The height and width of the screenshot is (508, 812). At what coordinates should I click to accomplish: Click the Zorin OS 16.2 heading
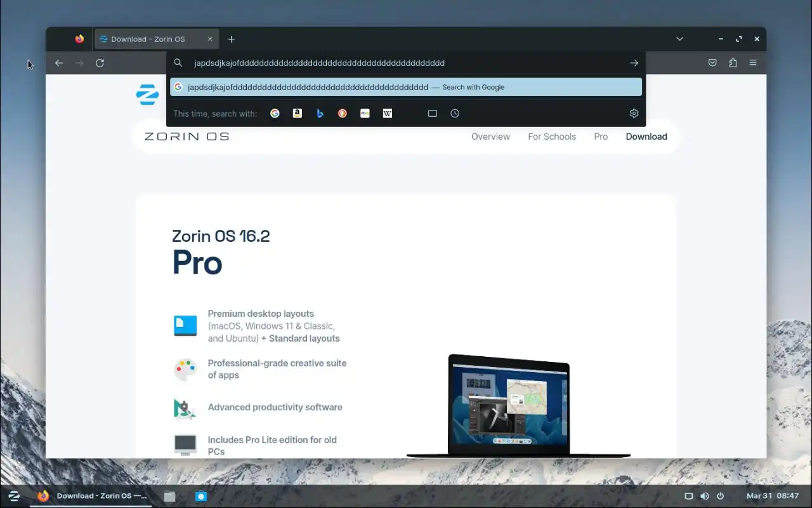coord(221,236)
